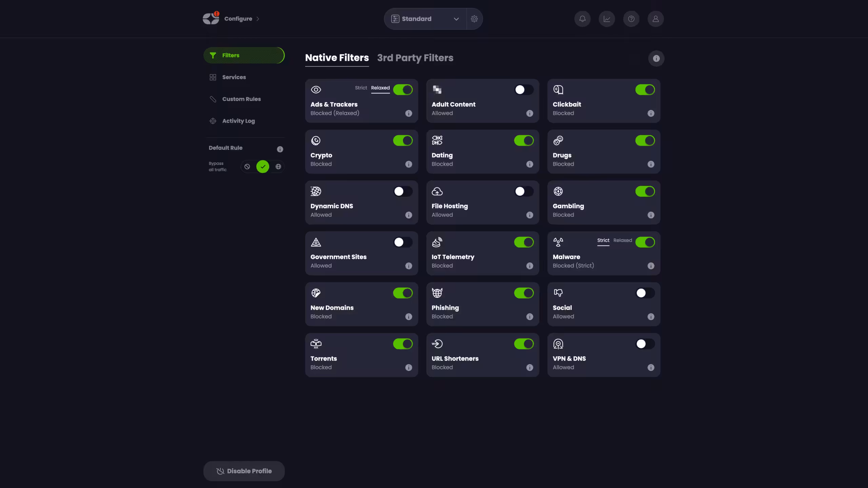Show Default Rule info tooltip
868x488 pixels.
pos(280,148)
